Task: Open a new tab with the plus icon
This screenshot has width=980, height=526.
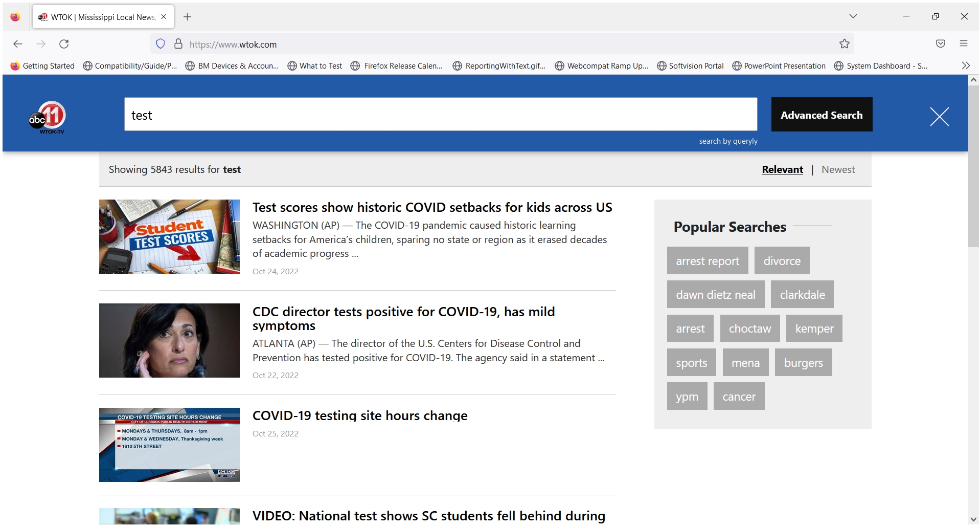Action: [x=187, y=17]
